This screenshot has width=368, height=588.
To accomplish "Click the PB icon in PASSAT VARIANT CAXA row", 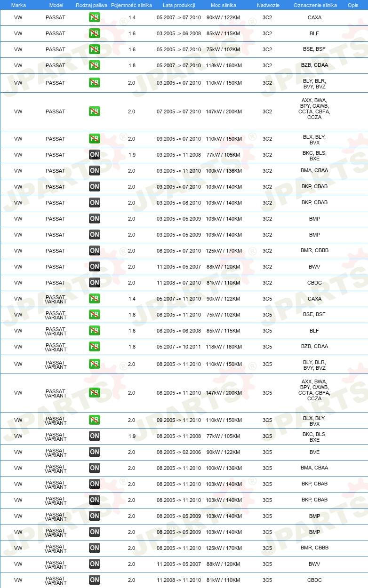I will (x=95, y=299).
